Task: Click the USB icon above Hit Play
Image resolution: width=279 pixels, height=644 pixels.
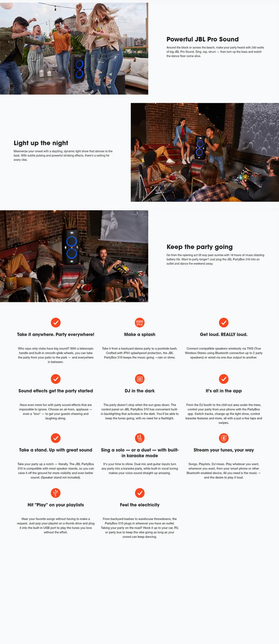Action: coord(56,493)
